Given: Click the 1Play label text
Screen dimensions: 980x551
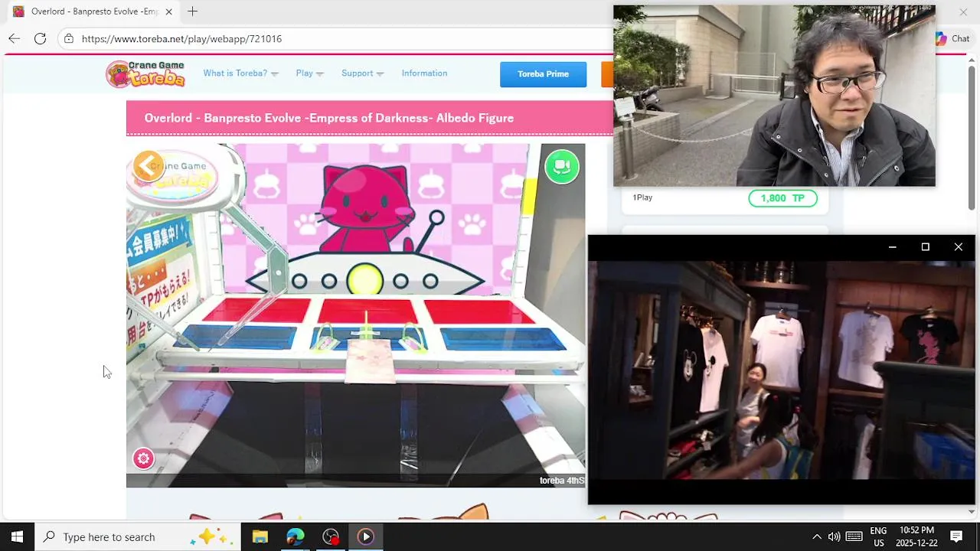Looking at the screenshot, I should click(642, 197).
